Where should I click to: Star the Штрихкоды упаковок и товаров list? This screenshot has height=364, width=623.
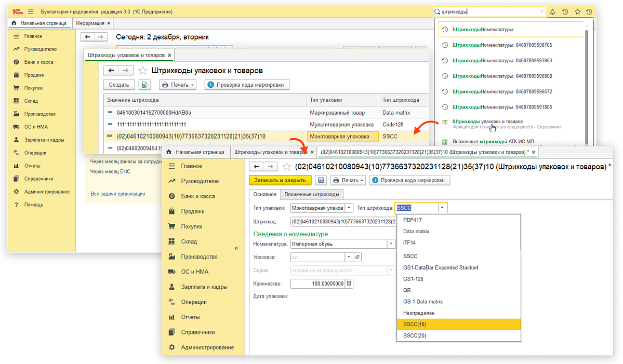tap(142, 71)
